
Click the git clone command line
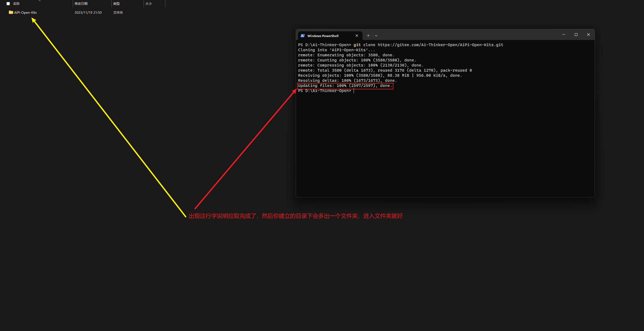tap(401, 45)
